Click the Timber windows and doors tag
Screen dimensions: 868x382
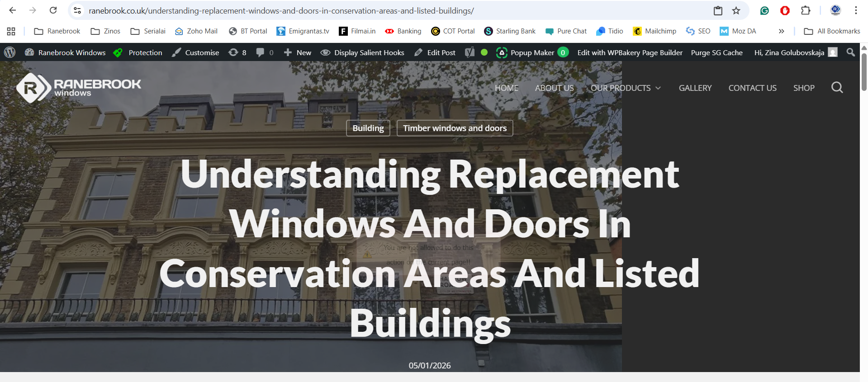tap(455, 128)
